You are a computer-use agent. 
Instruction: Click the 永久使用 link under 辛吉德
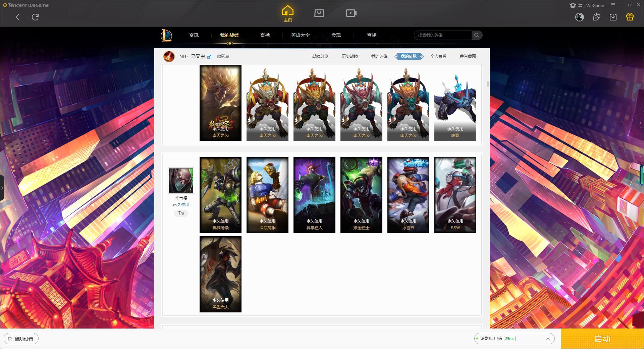[x=181, y=204]
